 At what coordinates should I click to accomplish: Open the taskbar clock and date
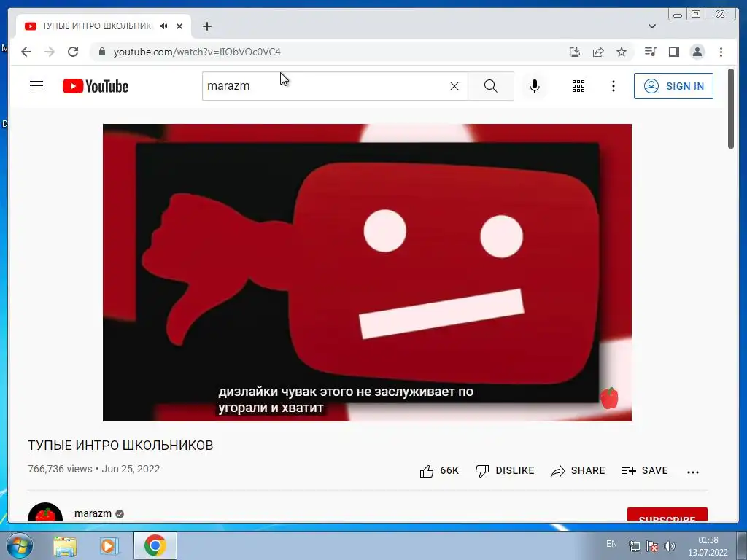point(708,546)
